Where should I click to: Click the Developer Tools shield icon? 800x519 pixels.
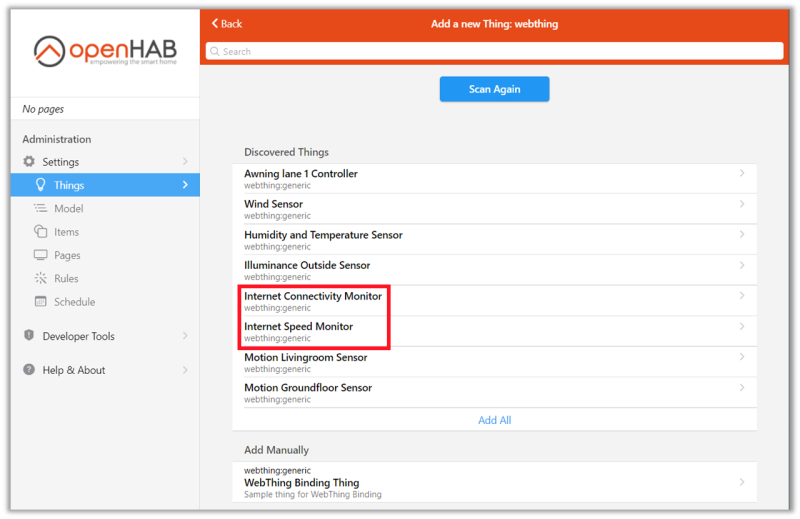pyautogui.click(x=29, y=336)
